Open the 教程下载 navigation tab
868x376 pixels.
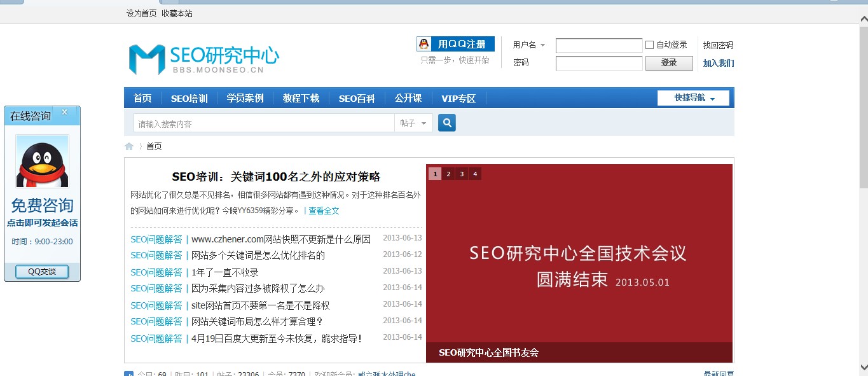pos(301,99)
